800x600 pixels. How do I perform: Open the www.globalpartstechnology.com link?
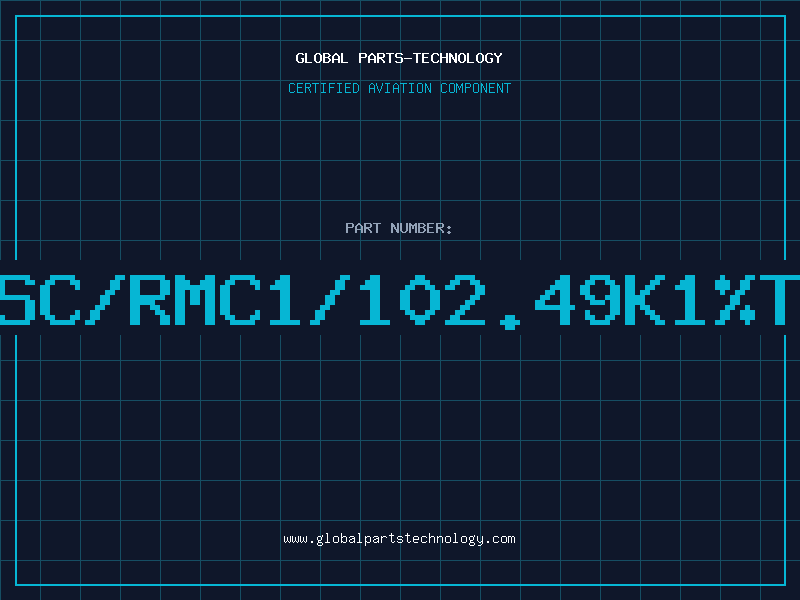coord(399,539)
